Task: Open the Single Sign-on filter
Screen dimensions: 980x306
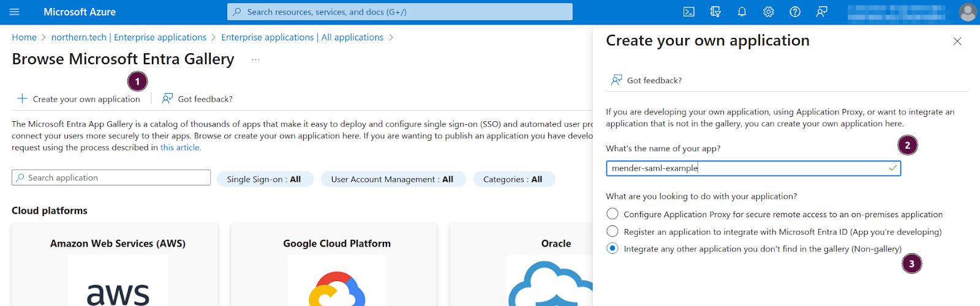Action: coord(264,179)
